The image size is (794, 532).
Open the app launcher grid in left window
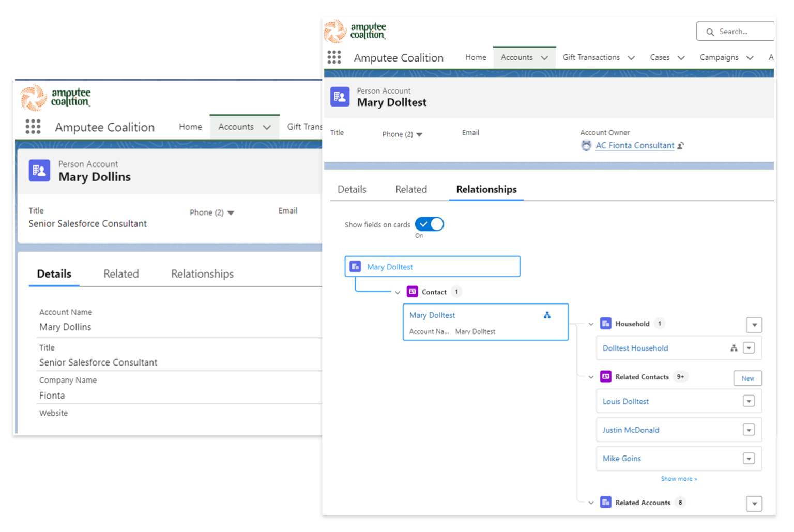(x=33, y=127)
